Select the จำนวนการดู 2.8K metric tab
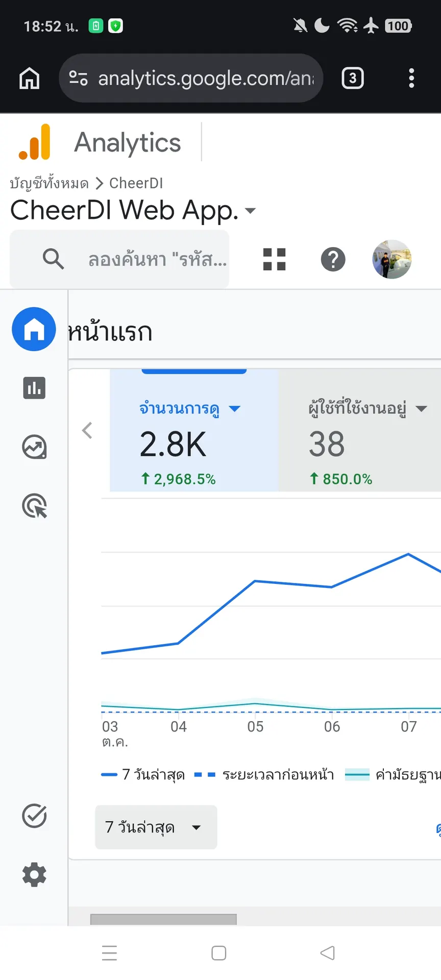The image size is (441, 980). coord(194,430)
